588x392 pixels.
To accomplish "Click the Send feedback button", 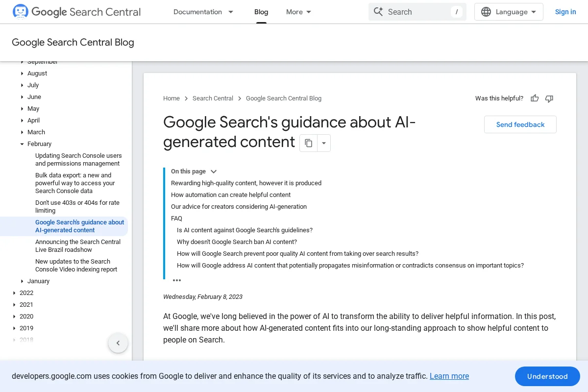I will [520, 124].
